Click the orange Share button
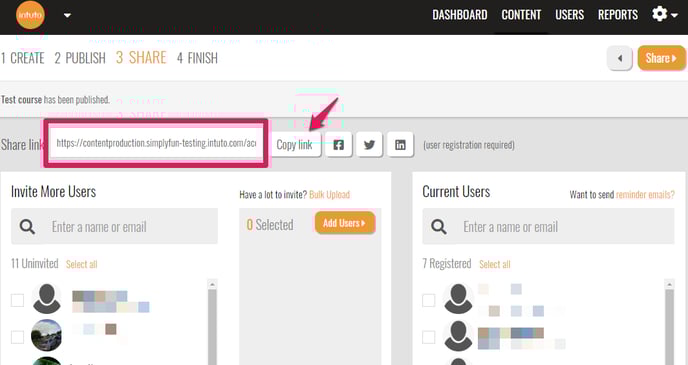The image size is (688, 365). coord(661,58)
